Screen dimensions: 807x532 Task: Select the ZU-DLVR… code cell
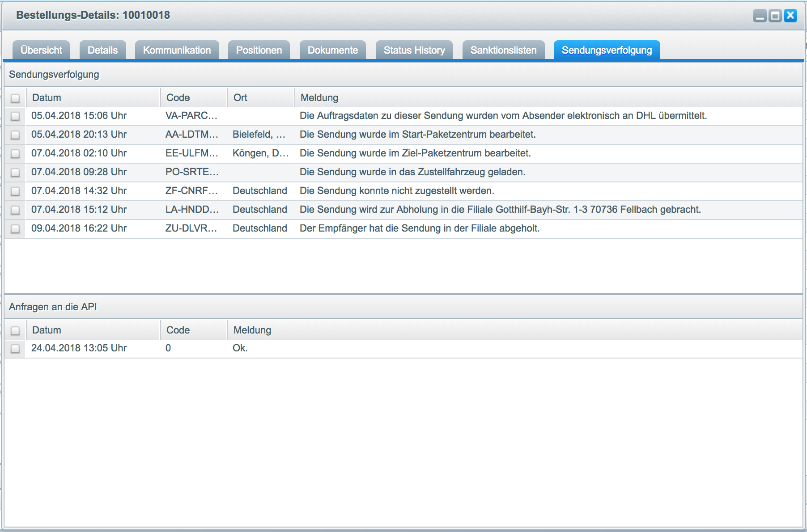[x=191, y=228]
